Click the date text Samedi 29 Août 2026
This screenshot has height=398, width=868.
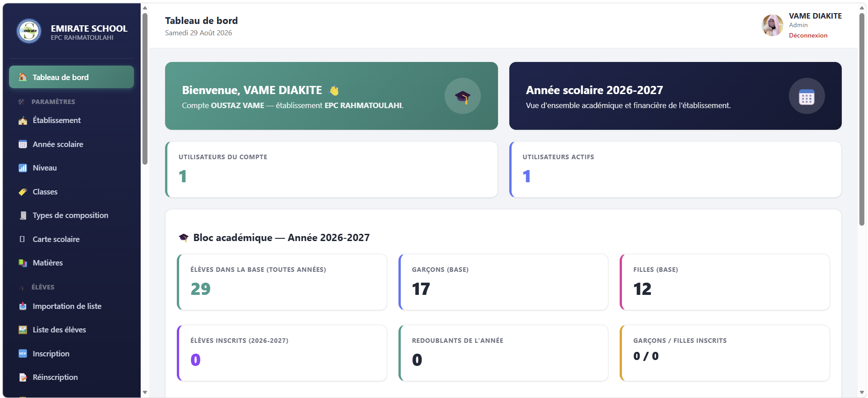click(x=198, y=33)
